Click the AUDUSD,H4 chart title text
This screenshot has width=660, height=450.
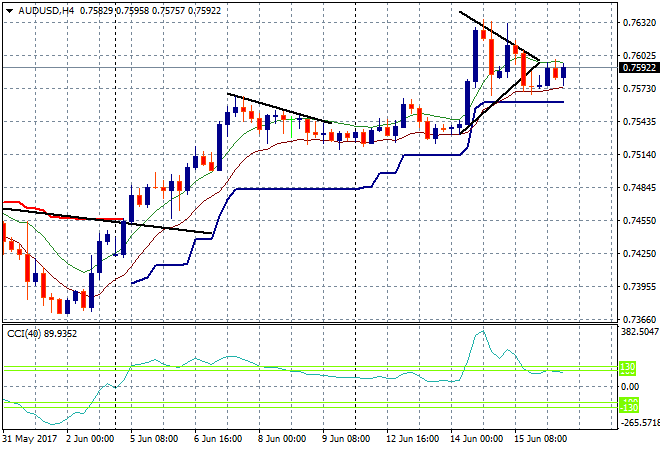point(46,11)
